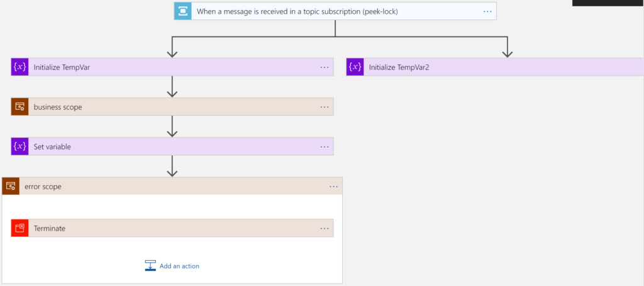Click the Initialize TempVar2 variable icon
The image size is (644, 286).
pos(355,67)
